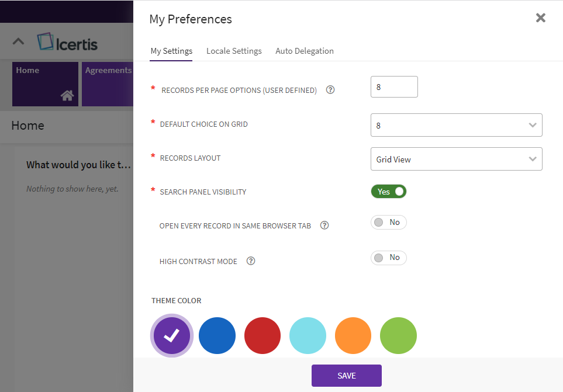The width and height of the screenshot is (563, 392).
Task: Switch to the Locale Settings tab
Action: pyautogui.click(x=234, y=51)
